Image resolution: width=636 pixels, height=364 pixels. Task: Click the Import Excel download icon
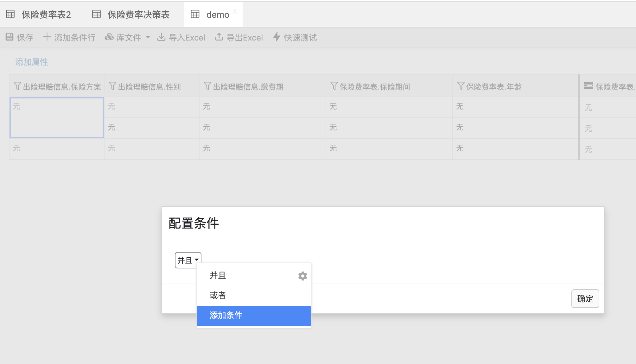pyautogui.click(x=162, y=37)
